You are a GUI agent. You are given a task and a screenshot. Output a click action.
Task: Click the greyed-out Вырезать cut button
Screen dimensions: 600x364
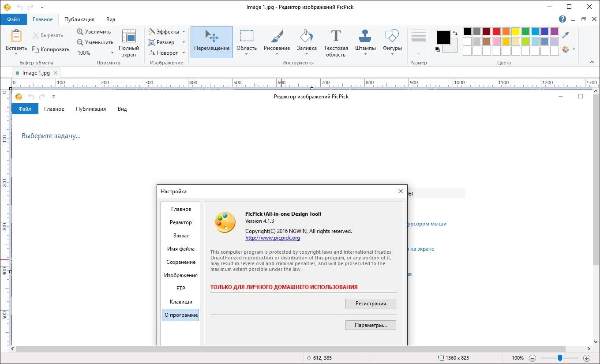[x=48, y=35]
